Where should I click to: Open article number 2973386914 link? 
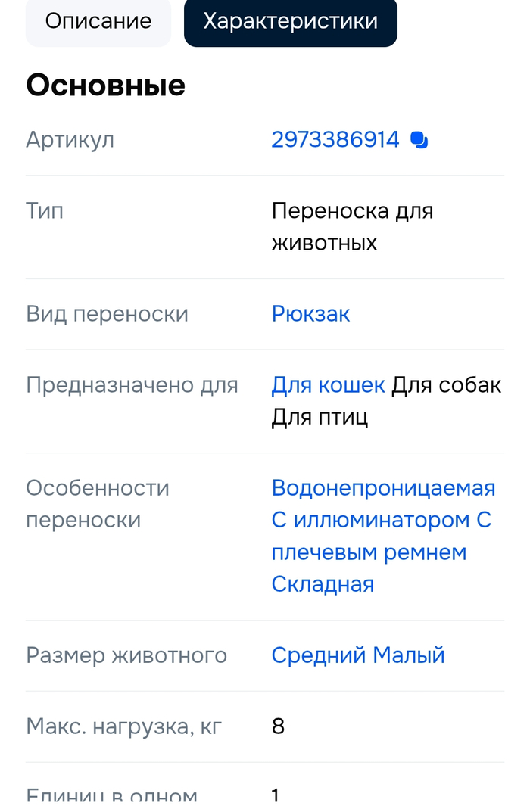tap(335, 140)
